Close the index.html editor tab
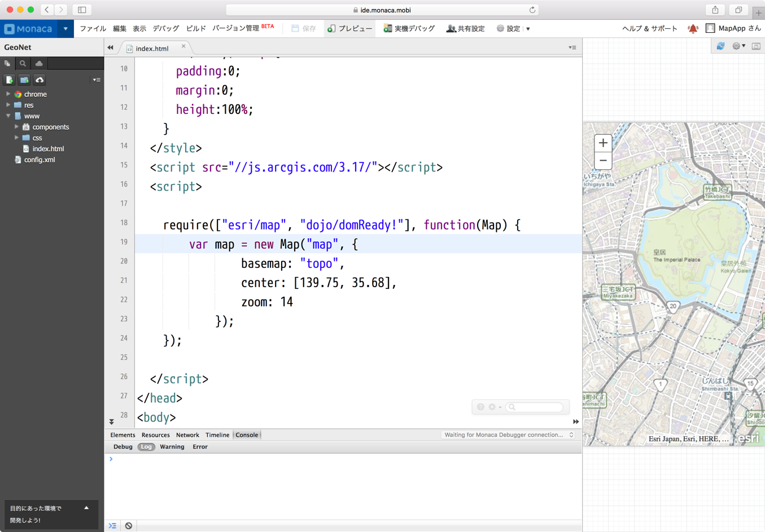 183,46
